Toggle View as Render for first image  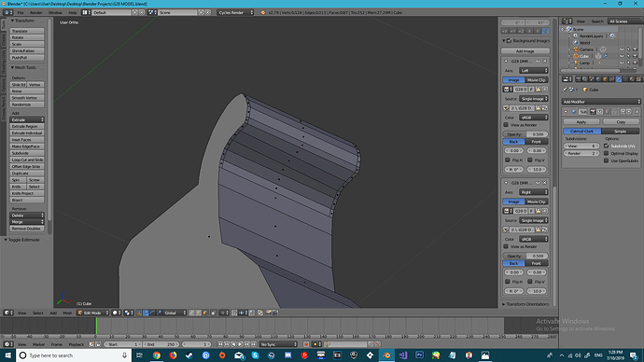pos(506,125)
